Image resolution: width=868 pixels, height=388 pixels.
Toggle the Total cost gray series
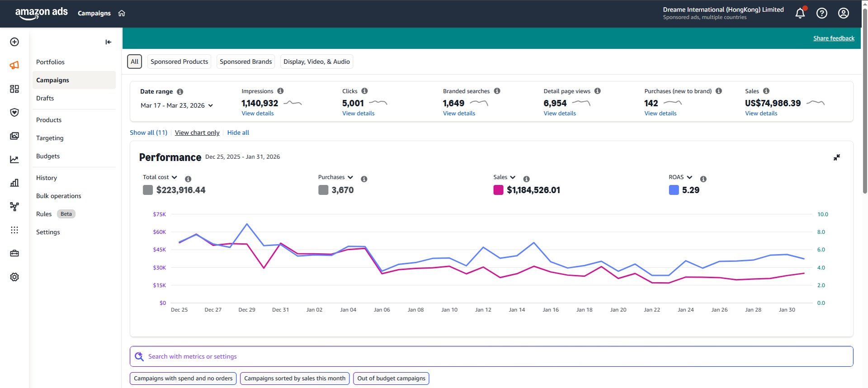point(148,190)
